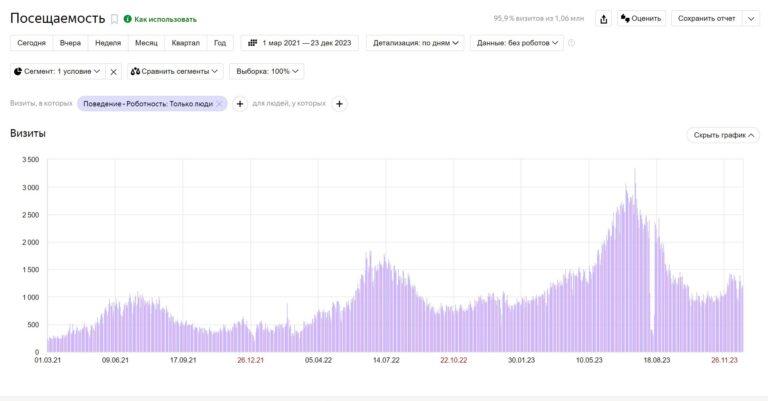Viewport: 768px width, 401px height.
Task: Choose the Год period tab
Action: point(220,43)
